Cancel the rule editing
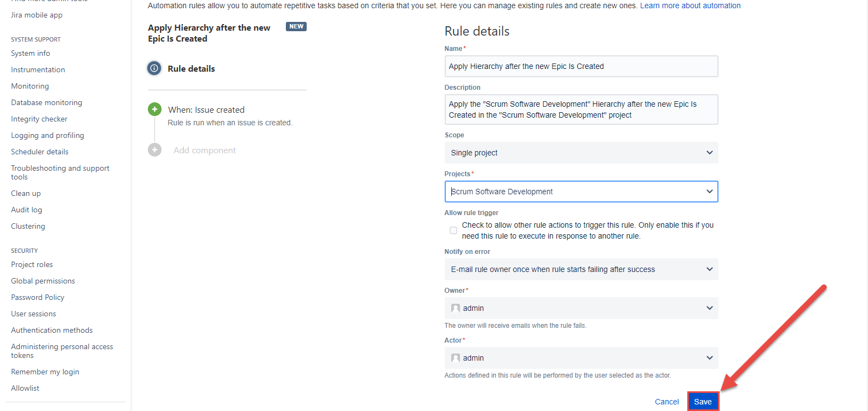The width and height of the screenshot is (868, 411). pyautogui.click(x=666, y=402)
